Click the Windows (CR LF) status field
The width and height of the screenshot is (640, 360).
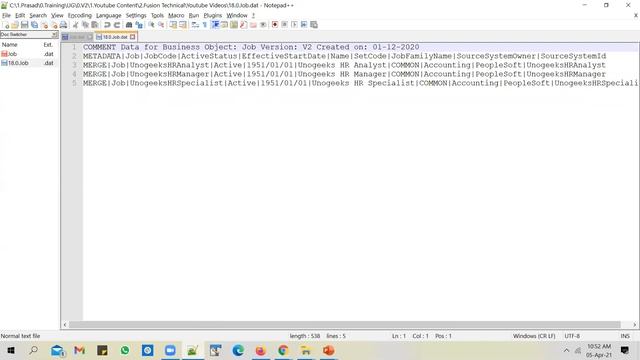click(x=534, y=336)
